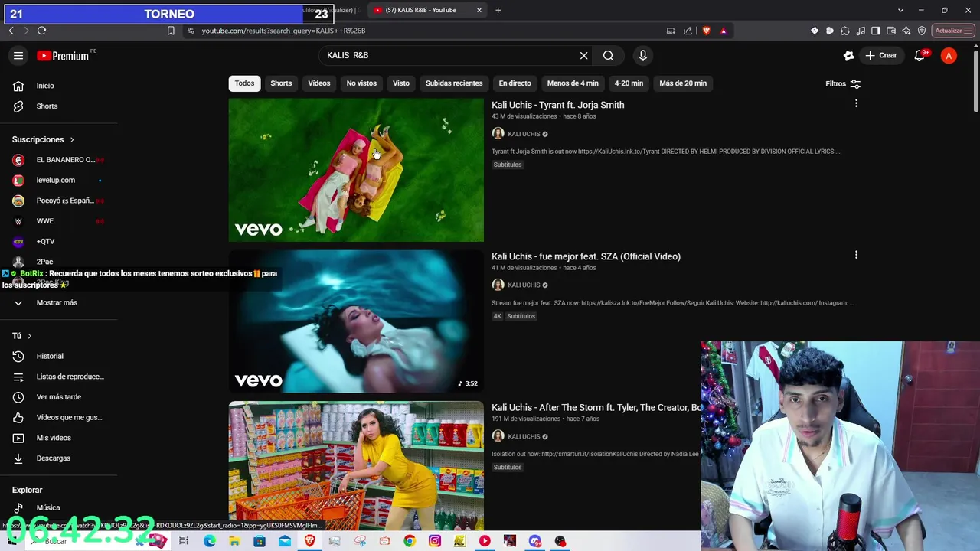The image size is (980, 551).
Task: Open the account avatar menu
Action: (x=949, y=55)
